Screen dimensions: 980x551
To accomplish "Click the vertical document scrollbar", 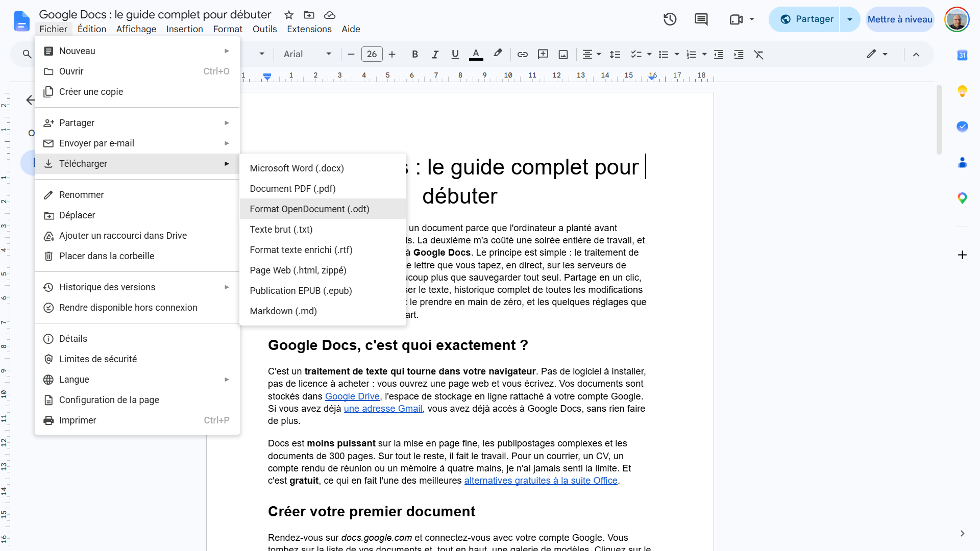I will (x=939, y=120).
